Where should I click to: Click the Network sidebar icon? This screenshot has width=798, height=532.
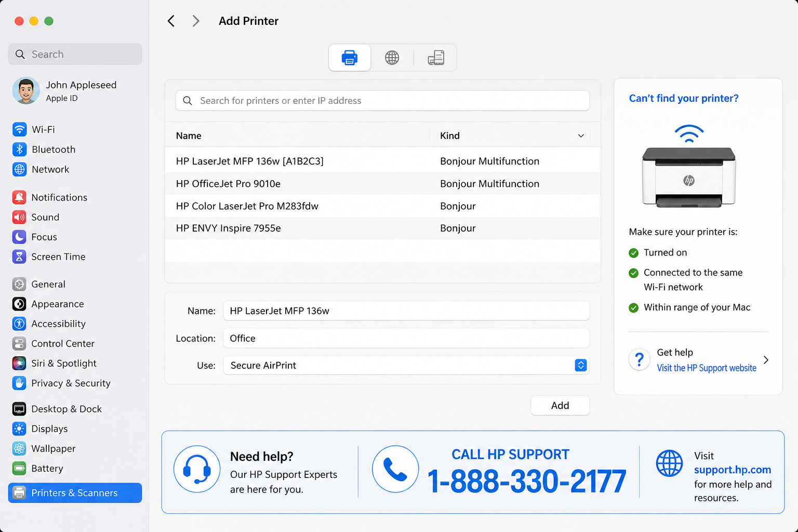[x=19, y=169]
